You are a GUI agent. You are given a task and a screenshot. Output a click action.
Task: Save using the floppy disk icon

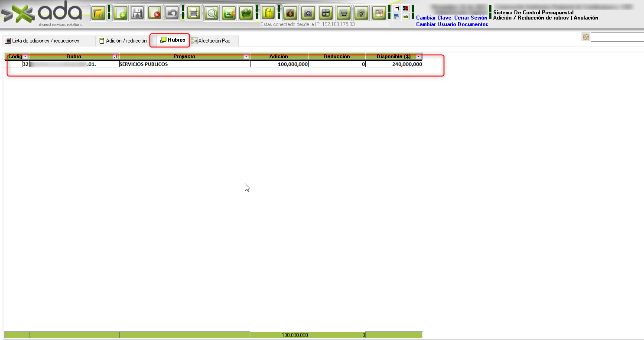pos(138,13)
